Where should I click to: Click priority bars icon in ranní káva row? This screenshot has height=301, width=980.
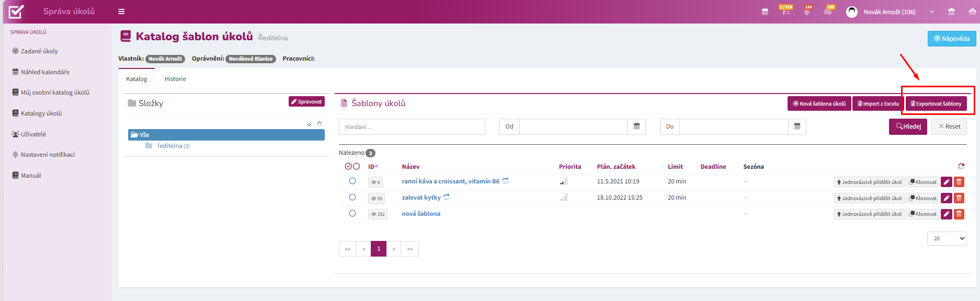(564, 181)
